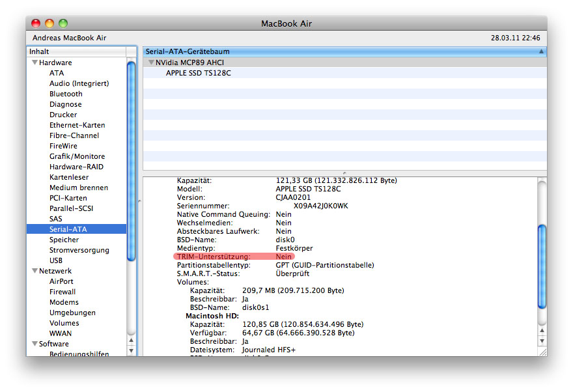Screen dimensions: 573x392
Task: Toggle sort arrow in Serial-ATA-Gerätebaum header
Action: click(541, 51)
